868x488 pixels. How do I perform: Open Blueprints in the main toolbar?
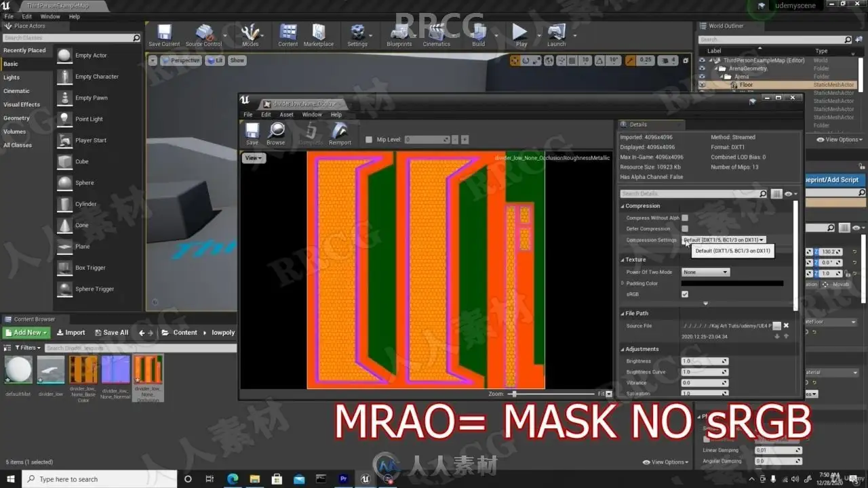pos(399,35)
